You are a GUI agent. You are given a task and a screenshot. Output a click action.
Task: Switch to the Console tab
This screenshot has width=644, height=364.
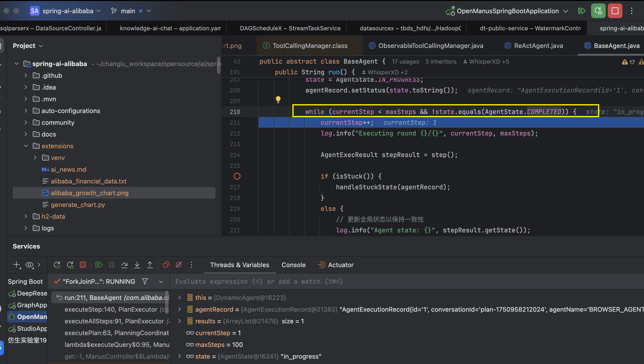pos(294,265)
